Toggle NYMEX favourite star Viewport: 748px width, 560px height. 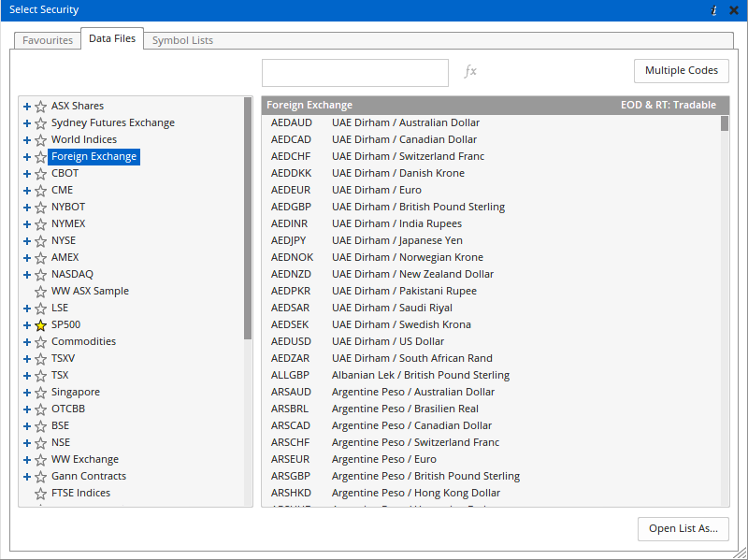[x=41, y=224]
